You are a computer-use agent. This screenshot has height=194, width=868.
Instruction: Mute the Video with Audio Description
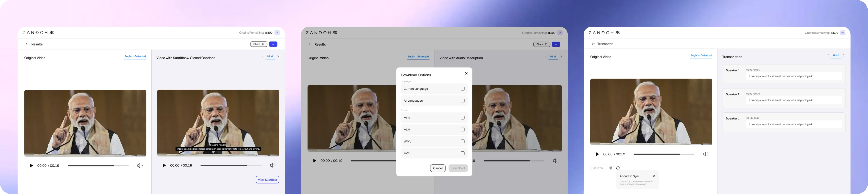pyautogui.click(x=556, y=161)
